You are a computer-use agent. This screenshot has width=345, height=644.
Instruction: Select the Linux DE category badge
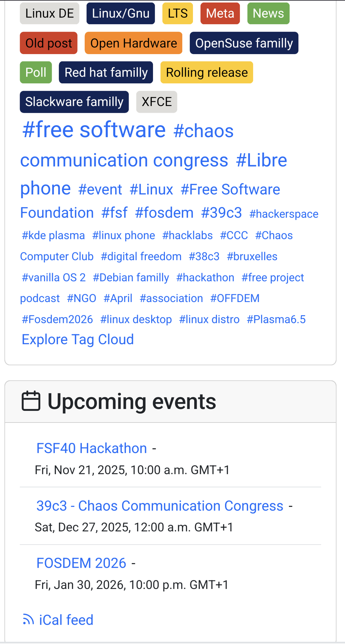click(x=50, y=14)
